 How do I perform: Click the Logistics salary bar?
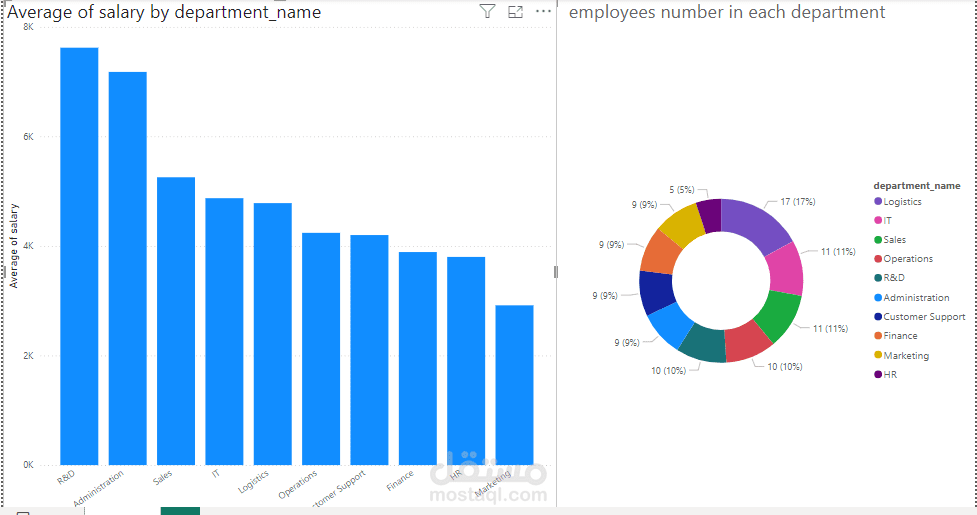pyautogui.click(x=272, y=334)
